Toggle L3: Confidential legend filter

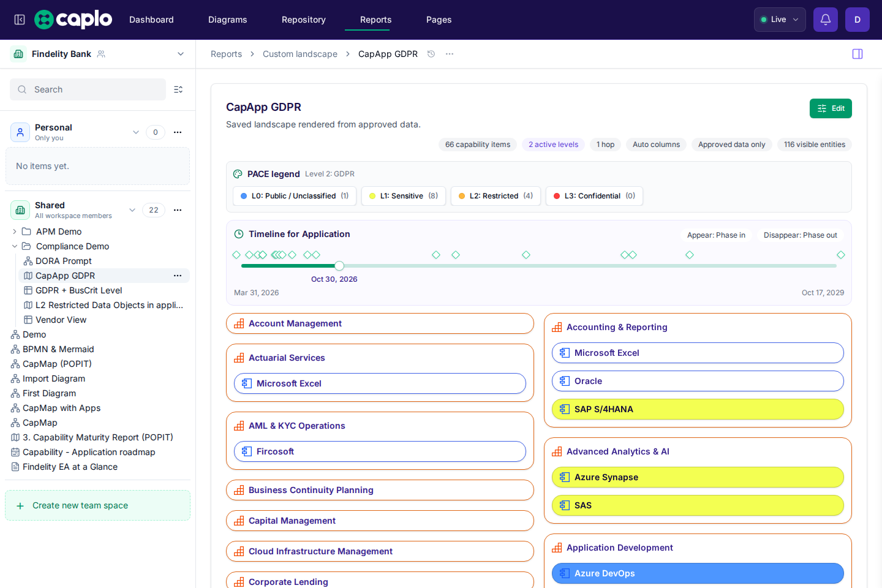coord(594,196)
